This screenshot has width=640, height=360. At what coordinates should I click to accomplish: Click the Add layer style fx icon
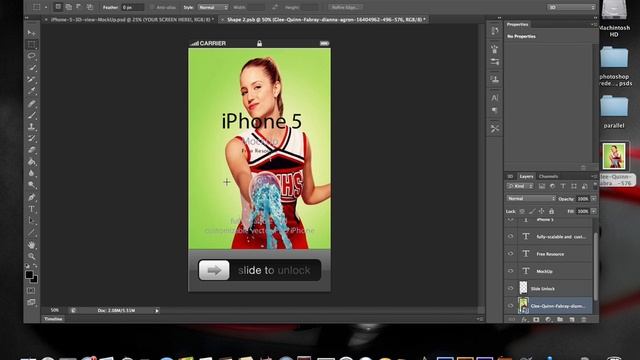(x=524, y=320)
